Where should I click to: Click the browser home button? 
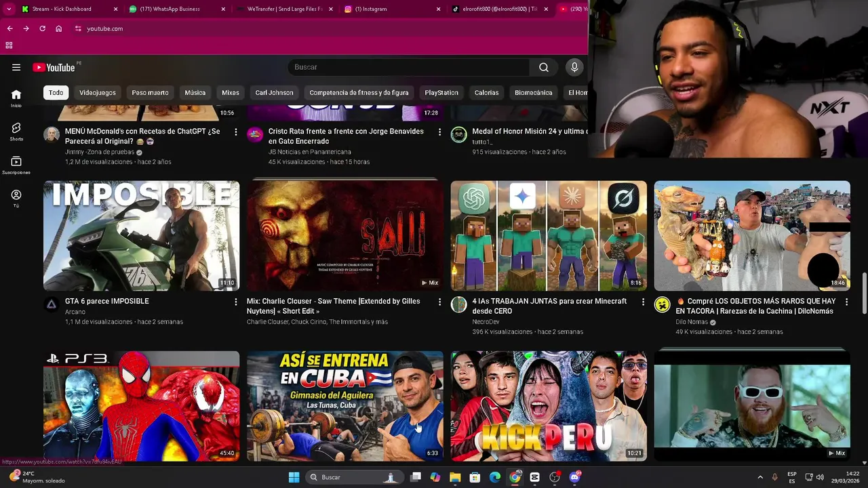pos(58,28)
